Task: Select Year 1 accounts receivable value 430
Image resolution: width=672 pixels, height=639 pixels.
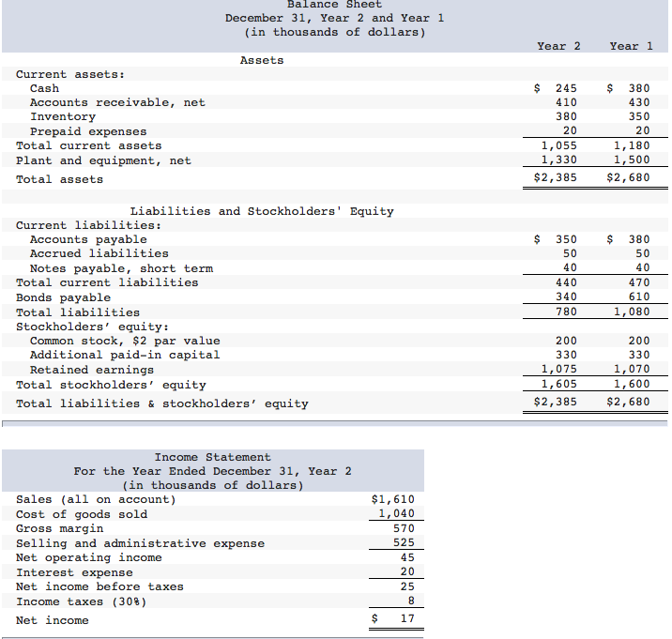Action: tap(639, 102)
